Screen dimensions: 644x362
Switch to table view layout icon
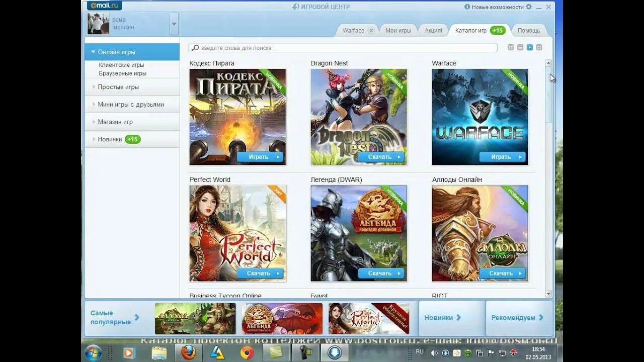click(511, 47)
